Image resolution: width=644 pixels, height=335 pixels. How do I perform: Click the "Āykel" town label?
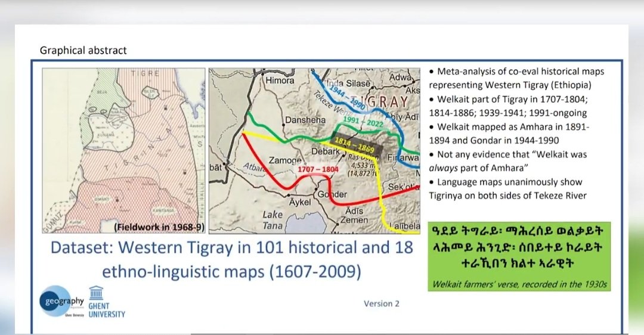tap(300, 202)
